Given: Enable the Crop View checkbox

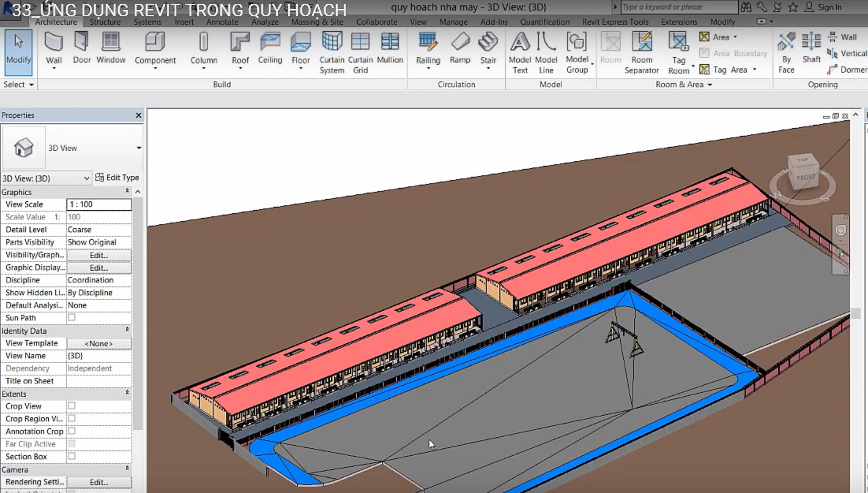Looking at the screenshot, I should (72, 406).
